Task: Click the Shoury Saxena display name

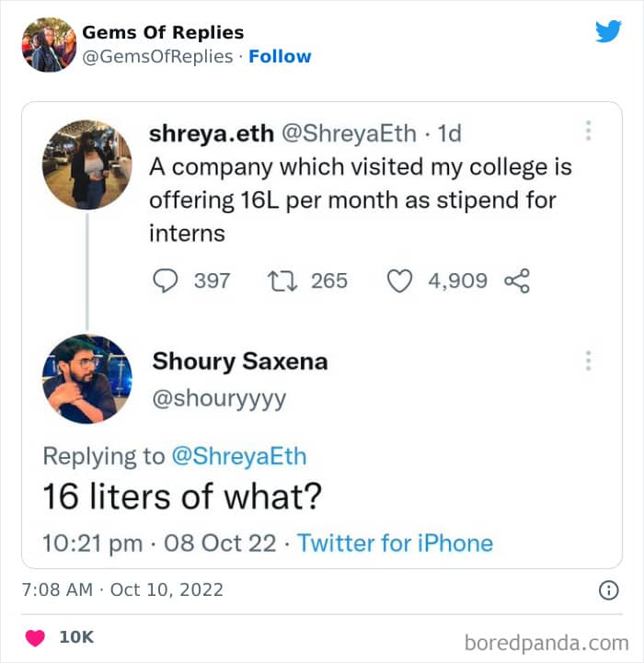Action: [239, 361]
